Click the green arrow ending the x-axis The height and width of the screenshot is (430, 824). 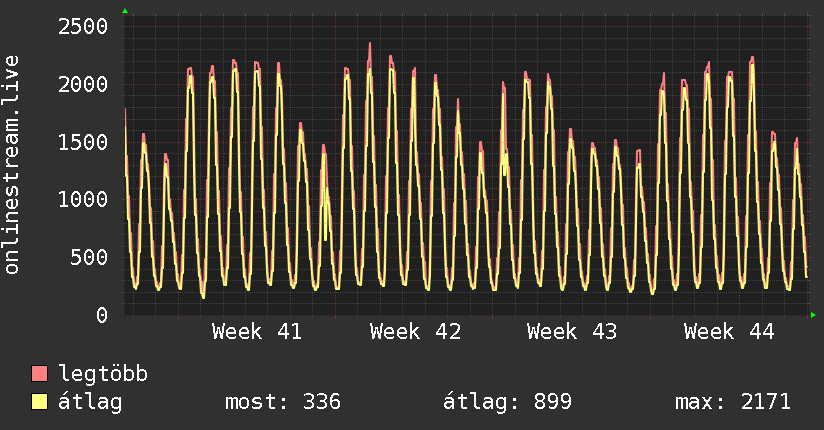click(x=813, y=315)
